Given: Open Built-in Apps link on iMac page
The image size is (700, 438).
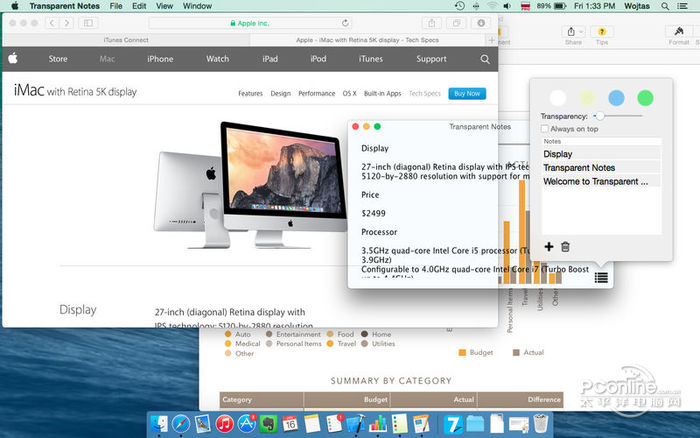Looking at the screenshot, I should click(x=383, y=93).
